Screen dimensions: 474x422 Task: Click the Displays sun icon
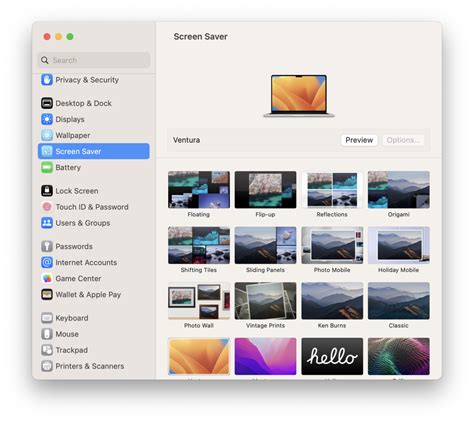point(47,119)
